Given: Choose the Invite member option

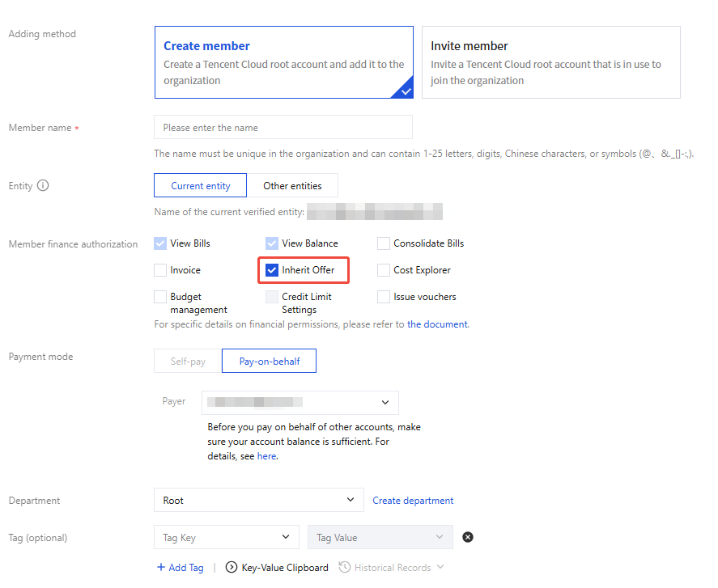Looking at the screenshot, I should pyautogui.click(x=550, y=62).
